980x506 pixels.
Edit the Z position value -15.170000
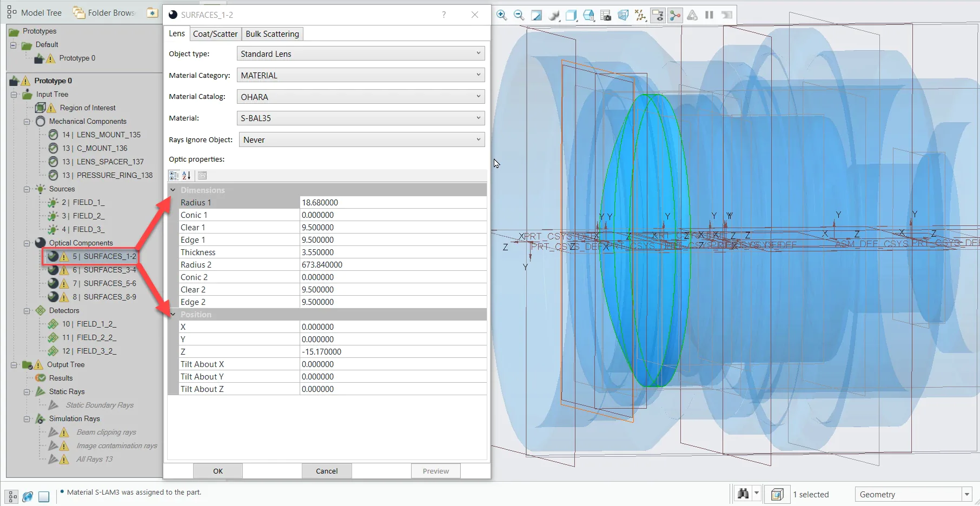coord(393,351)
